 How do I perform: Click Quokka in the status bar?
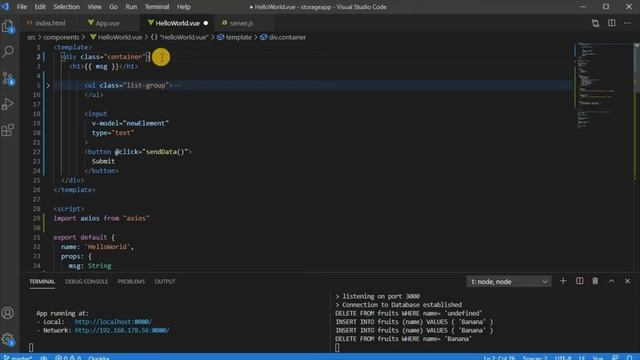tap(99, 357)
